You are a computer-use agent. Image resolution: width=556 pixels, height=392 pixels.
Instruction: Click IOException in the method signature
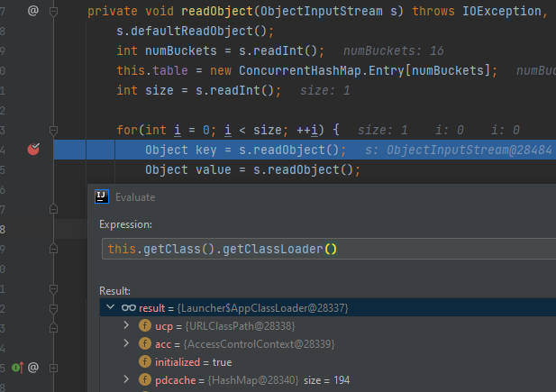[502, 12]
